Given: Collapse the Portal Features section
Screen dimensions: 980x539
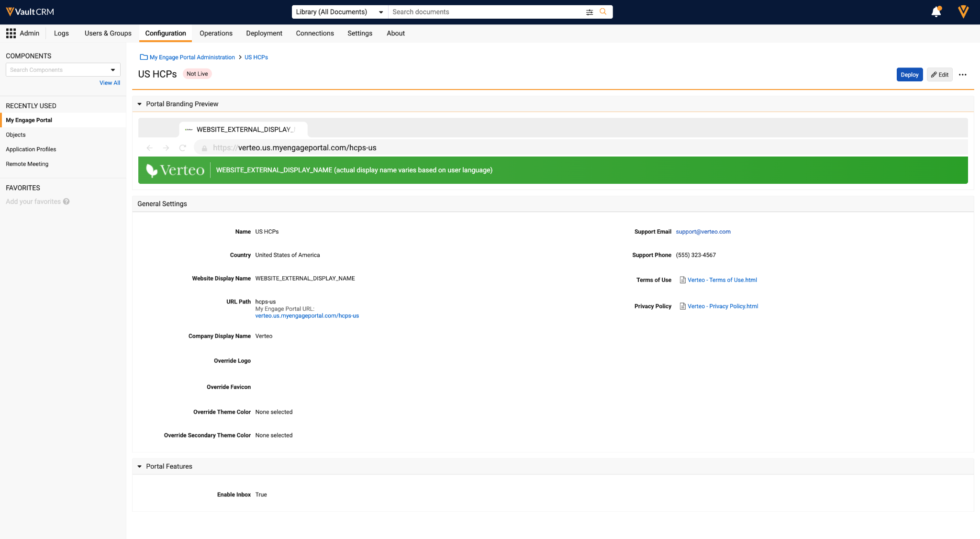Looking at the screenshot, I should point(140,466).
